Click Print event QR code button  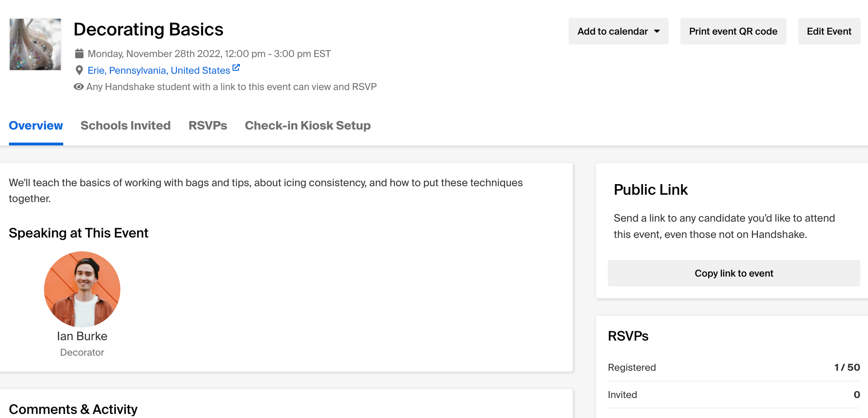[733, 31]
